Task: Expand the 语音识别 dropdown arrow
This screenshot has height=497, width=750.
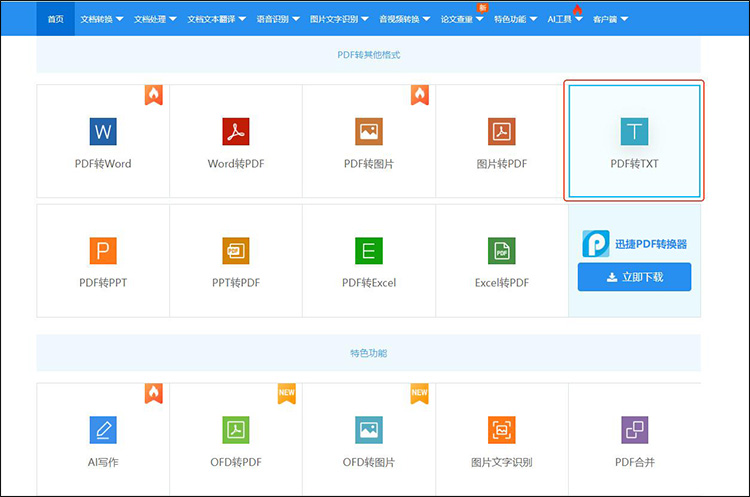Action: click(296, 19)
